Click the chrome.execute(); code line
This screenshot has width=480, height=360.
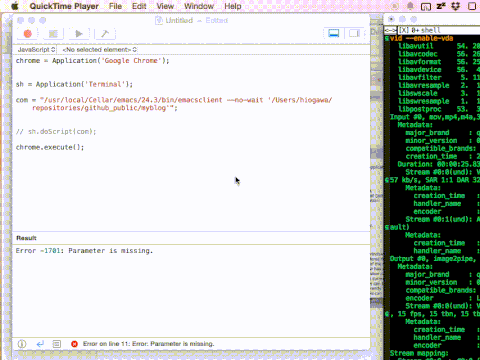[x=50, y=147]
